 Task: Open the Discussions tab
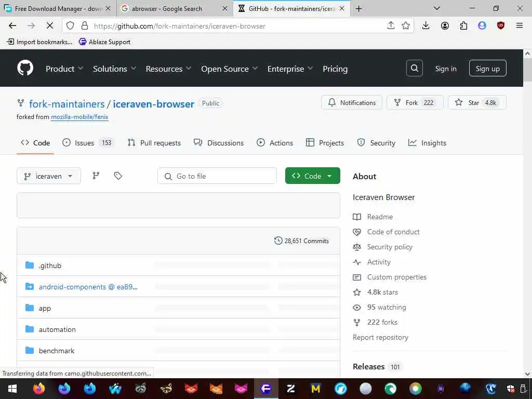coord(219,143)
